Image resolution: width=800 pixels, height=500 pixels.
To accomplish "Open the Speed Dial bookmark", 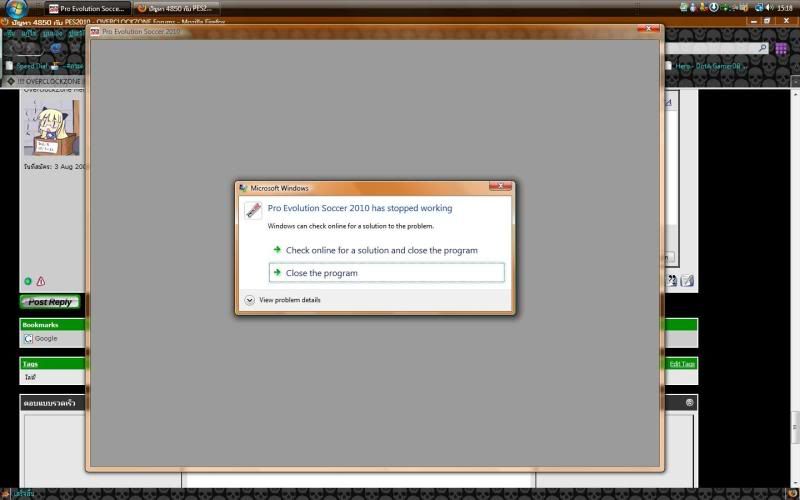I will [30, 66].
